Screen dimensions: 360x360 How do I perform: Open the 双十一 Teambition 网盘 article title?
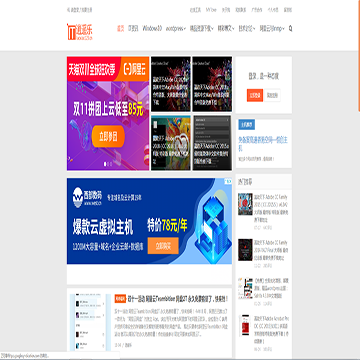pyautogui.click(x=178, y=299)
